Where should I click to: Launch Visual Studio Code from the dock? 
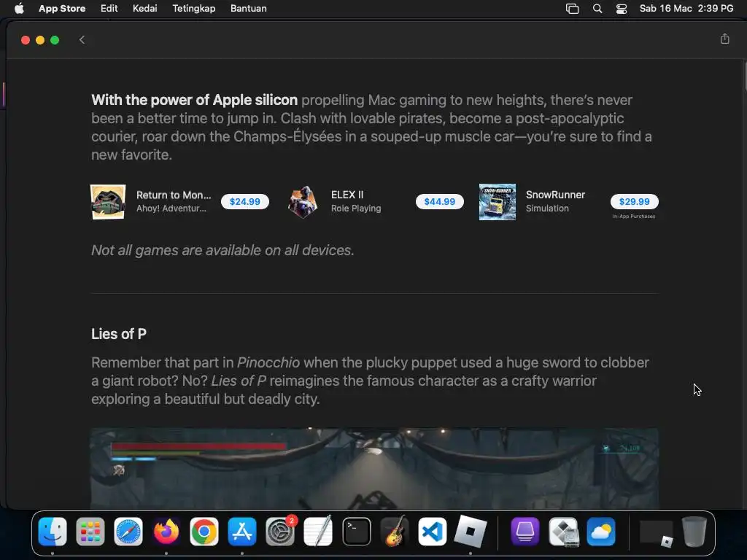click(x=432, y=532)
